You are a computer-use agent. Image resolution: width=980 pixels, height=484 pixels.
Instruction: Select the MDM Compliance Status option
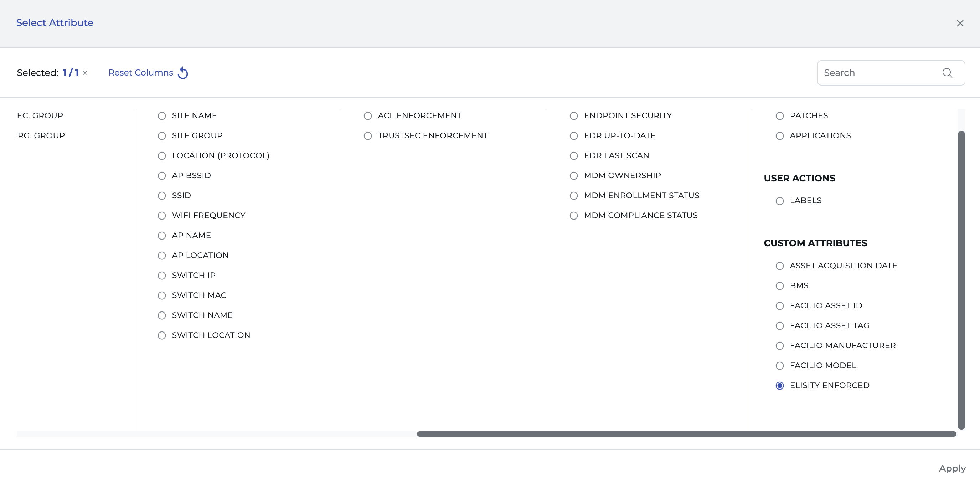tap(573, 216)
